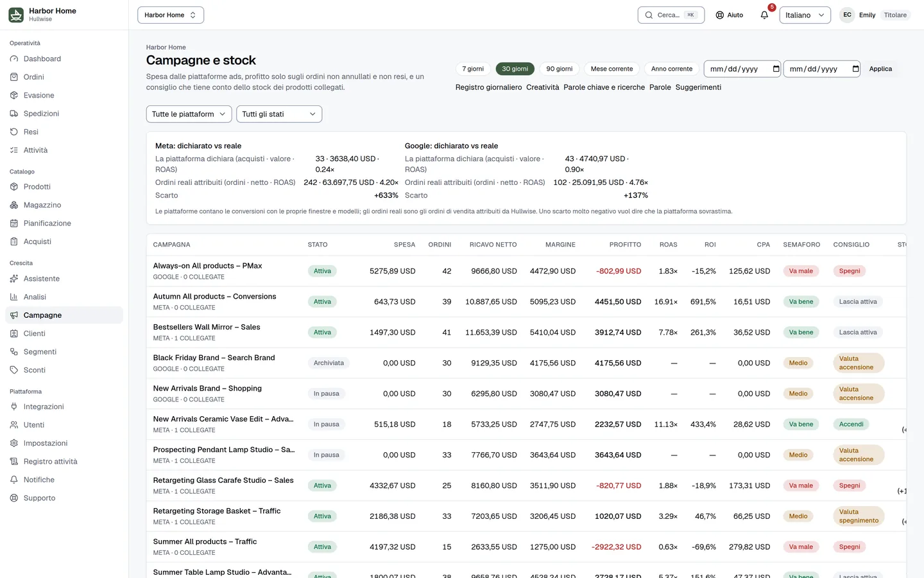The image size is (924, 578).
Task: Switch to Registro giornaliero tab
Action: (x=488, y=87)
